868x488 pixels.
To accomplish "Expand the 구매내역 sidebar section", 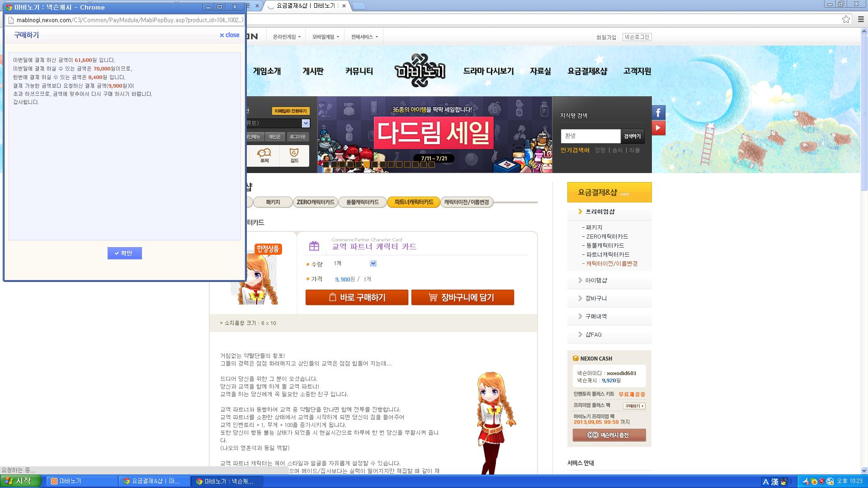I will (x=609, y=316).
